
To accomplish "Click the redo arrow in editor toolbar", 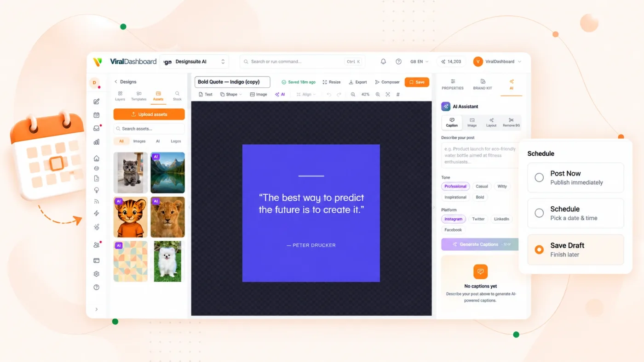I will pos(339,95).
